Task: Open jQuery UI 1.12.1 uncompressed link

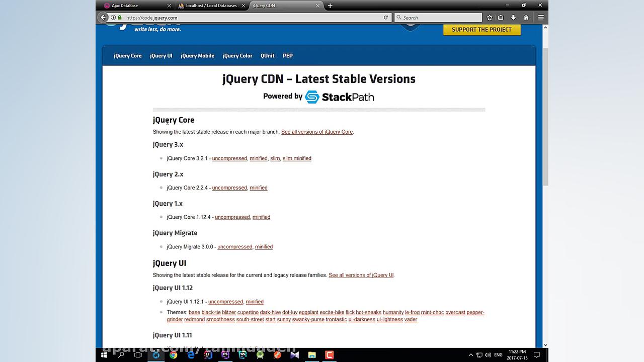Action: 225,302
